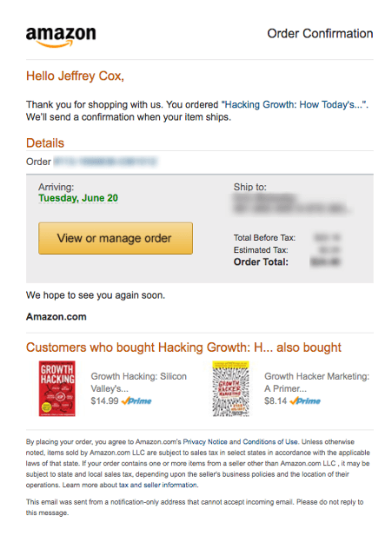This screenshot has width=392, height=536.
Task: Click the Prime badge next to $14.99
Action: click(x=136, y=401)
